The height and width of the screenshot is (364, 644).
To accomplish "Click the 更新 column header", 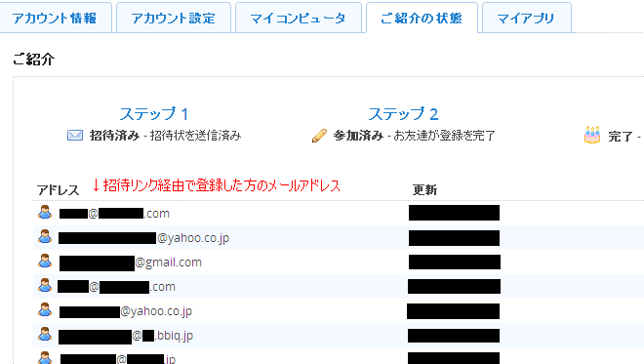I will [424, 189].
